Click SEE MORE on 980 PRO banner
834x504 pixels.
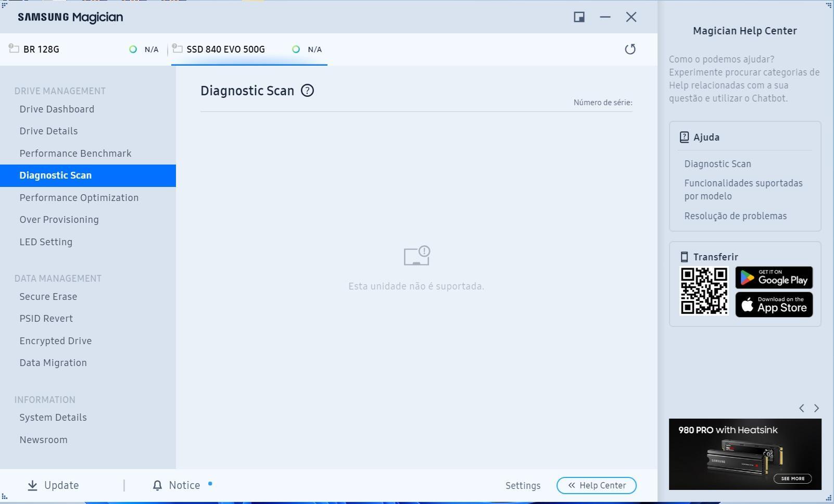pos(792,478)
